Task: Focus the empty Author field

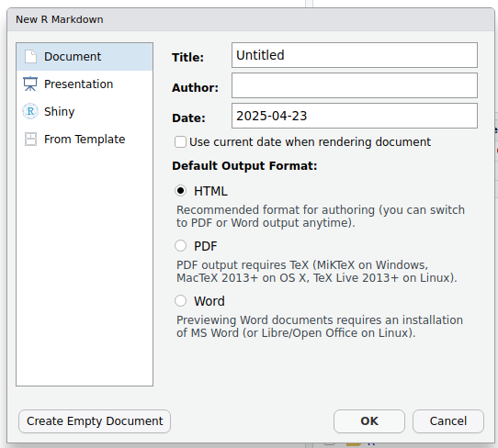Action: pos(355,85)
